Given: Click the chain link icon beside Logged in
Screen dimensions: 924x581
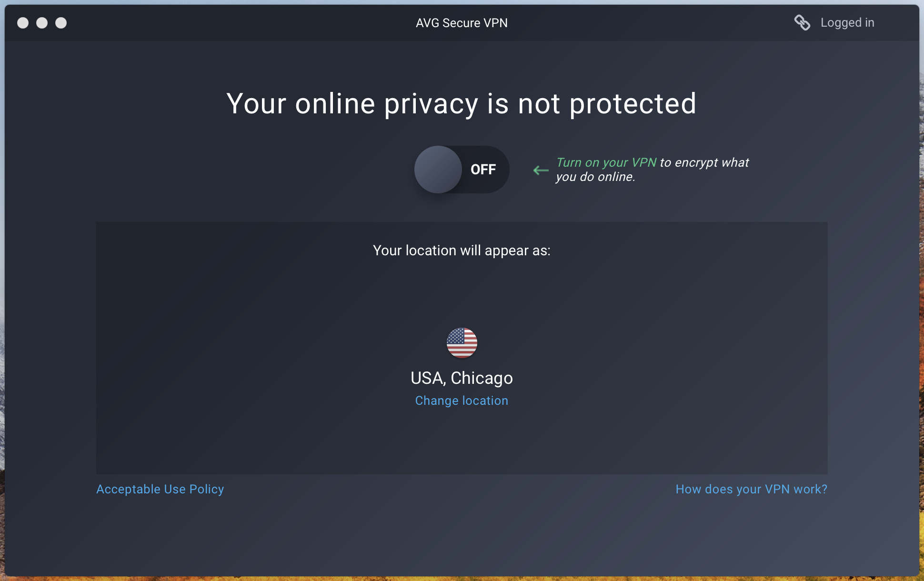Looking at the screenshot, I should pos(802,22).
